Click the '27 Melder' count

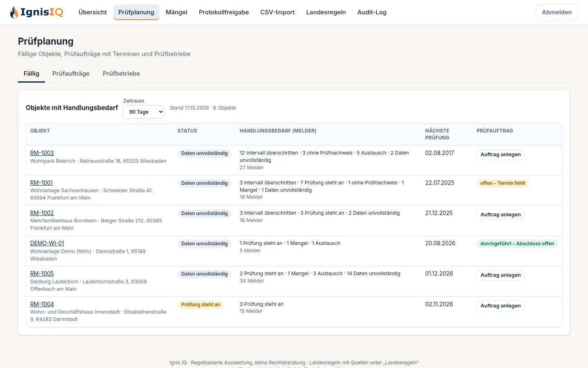pyautogui.click(x=252, y=168)
